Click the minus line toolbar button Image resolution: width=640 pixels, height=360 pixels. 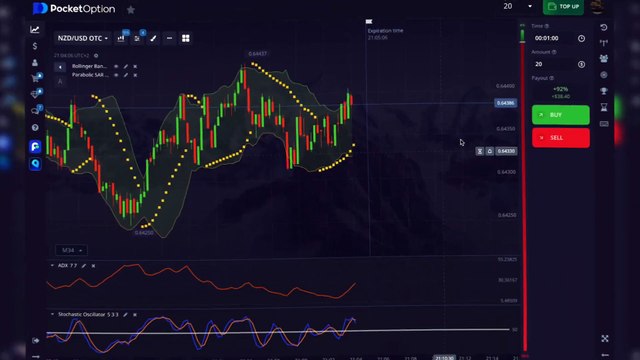tap(169, 38)
